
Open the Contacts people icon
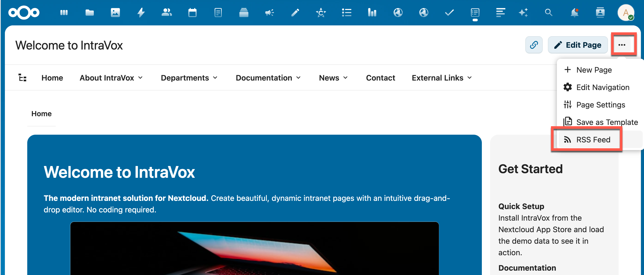[x=167, y=12]
